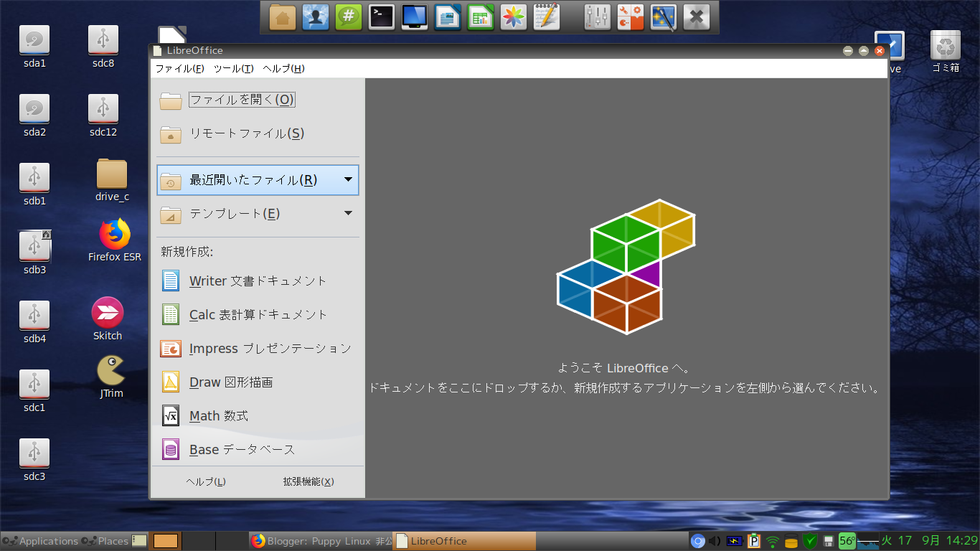The height and width of the screenshot is (551, 980).
Task: Launch Firefox ESR from the desktop
Action: point(115,235)
